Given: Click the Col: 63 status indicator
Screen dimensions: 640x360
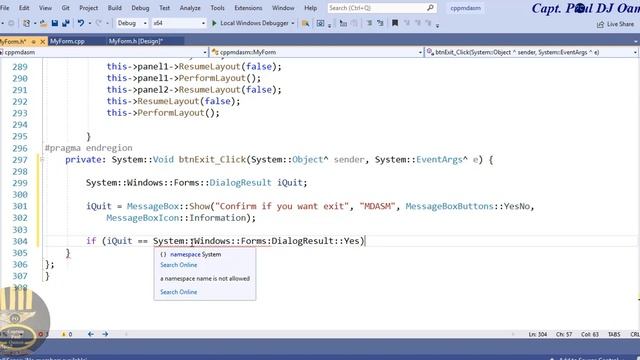Looking at the screenshot, I should 590,334.
